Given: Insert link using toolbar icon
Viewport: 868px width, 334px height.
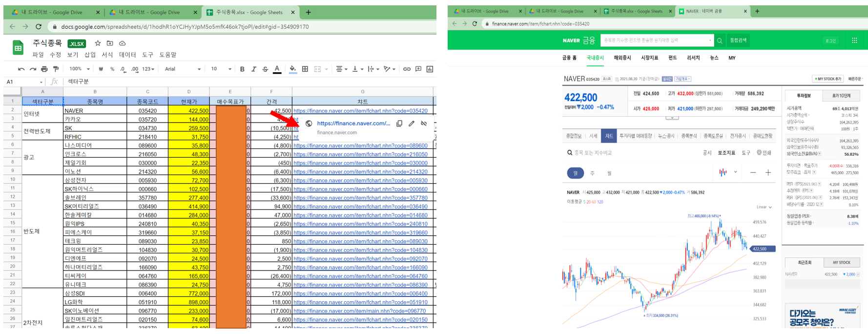Looking at the screenshot, I should point(407,69).
